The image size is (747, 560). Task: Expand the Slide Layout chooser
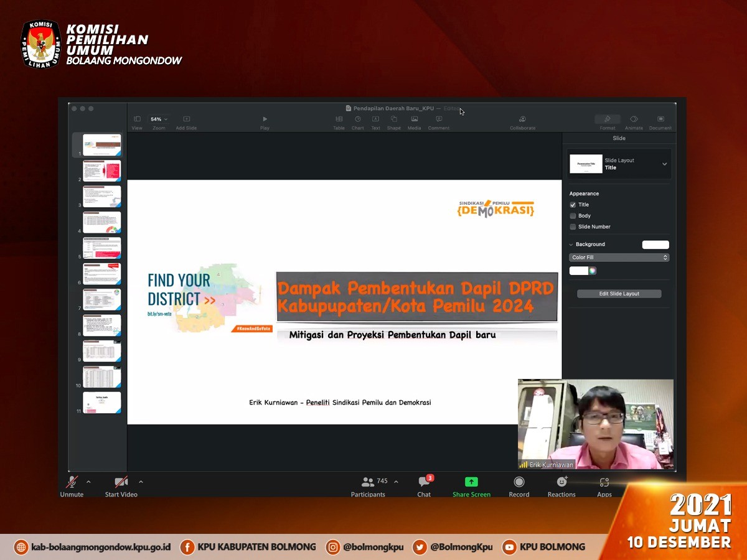(x=664, y=164)
